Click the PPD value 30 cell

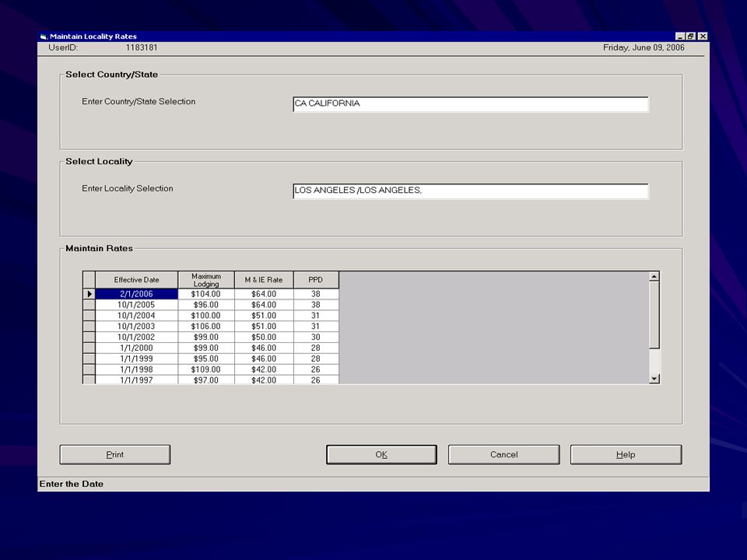(x=316, y=337)
